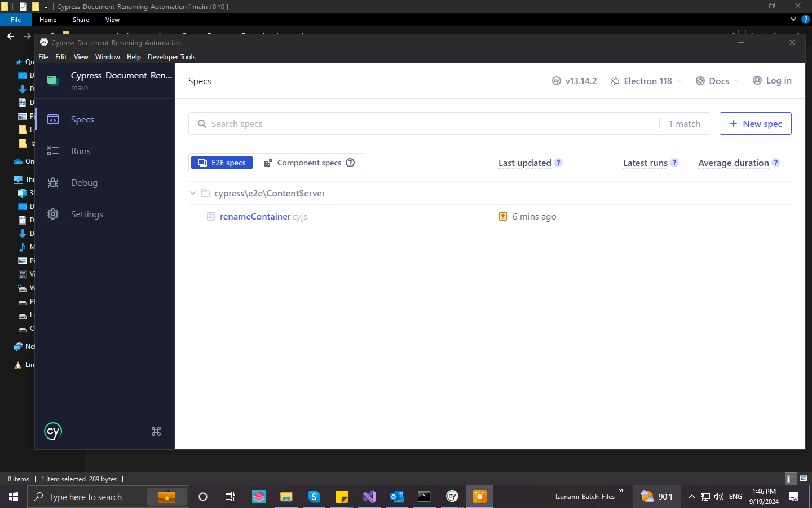Click the File Explorer help icon
The height and width of the screenshot is (508, 812).
(x=806, y=19)
